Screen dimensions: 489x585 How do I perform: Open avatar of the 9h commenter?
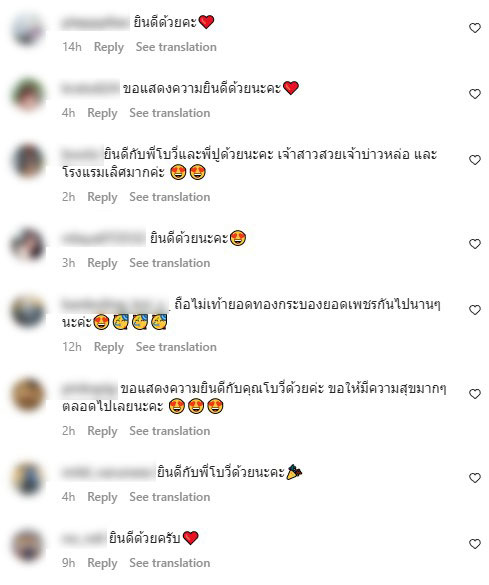tap(28, 545)
